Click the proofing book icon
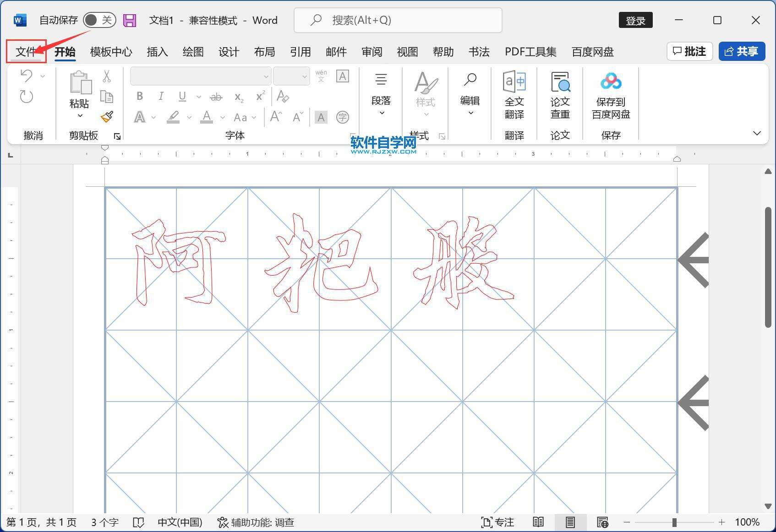 coord(138,522)
